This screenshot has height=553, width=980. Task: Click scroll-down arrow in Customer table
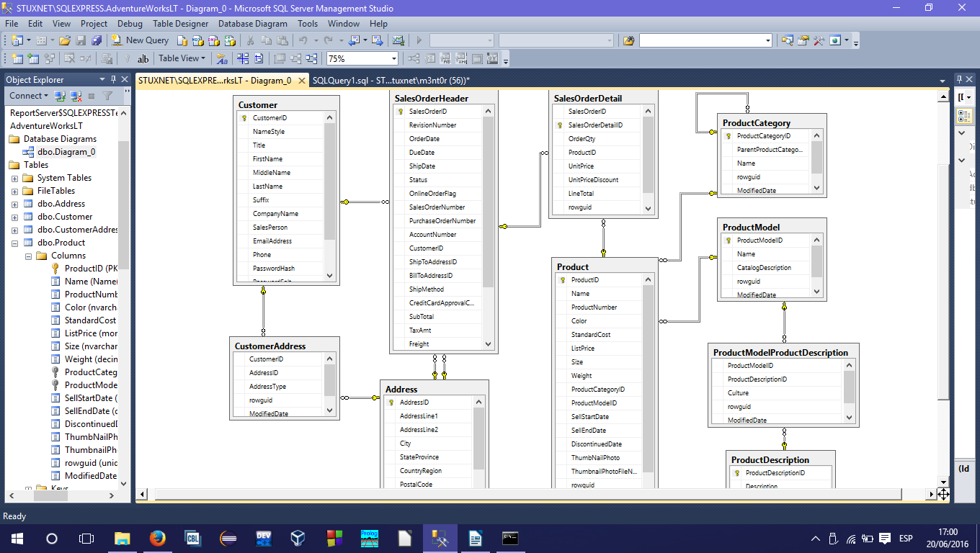pyautogui.click(x=330, y=275)
